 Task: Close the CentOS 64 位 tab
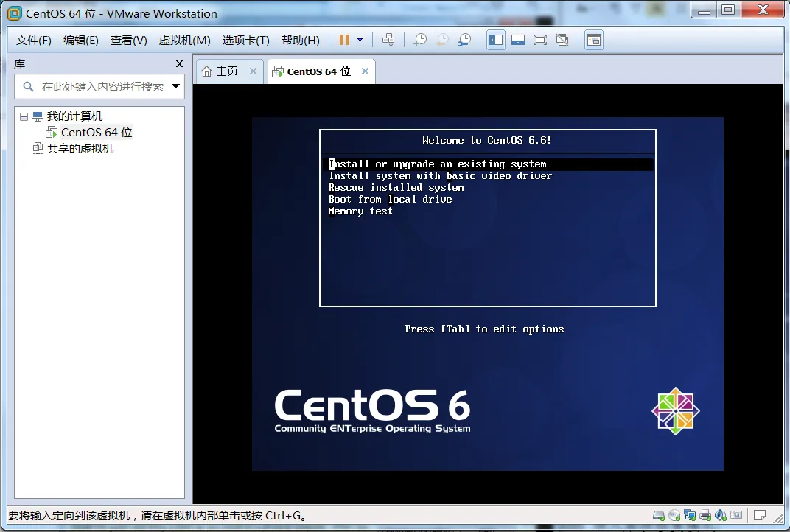pyautogui.click(x=365, y=71)
